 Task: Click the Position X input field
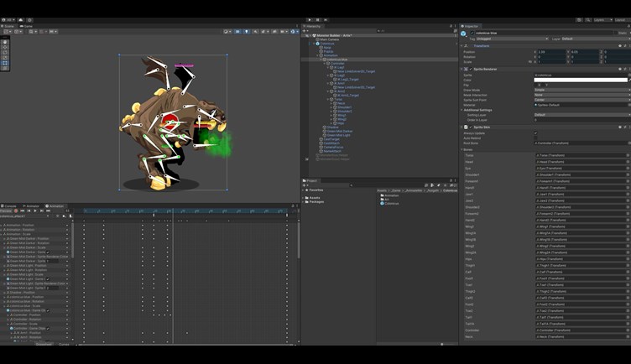(x=552, y=52)
